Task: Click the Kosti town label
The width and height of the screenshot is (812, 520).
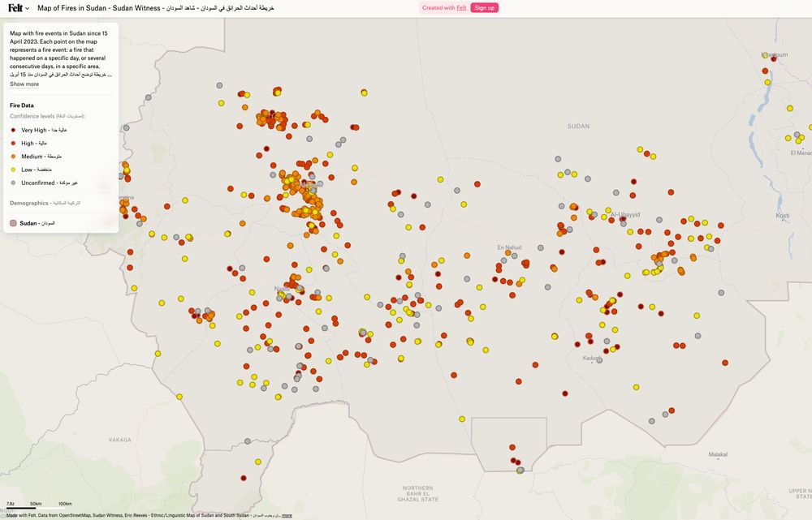Action: click(x=783, y=215)
